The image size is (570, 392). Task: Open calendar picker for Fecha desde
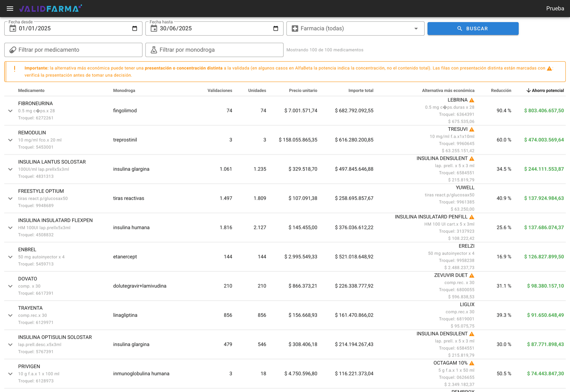click(135, 29)
